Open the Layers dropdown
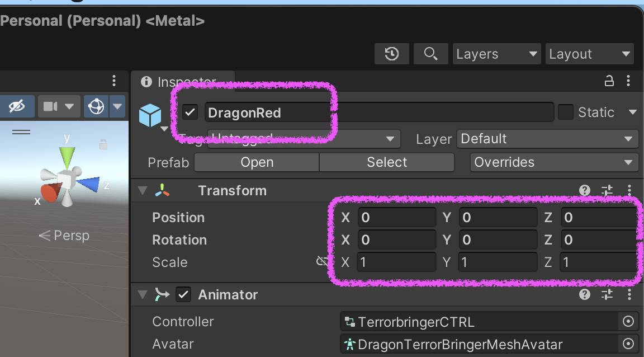Image resolution: width=644 pixels, height=357 pixels. tap(496, 54)
